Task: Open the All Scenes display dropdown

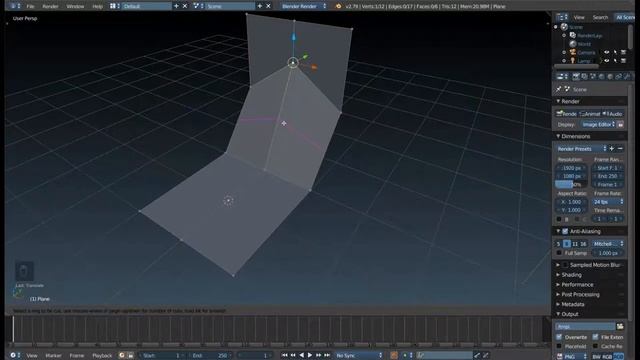Action: pyautogui.click(x=625, y=17)
